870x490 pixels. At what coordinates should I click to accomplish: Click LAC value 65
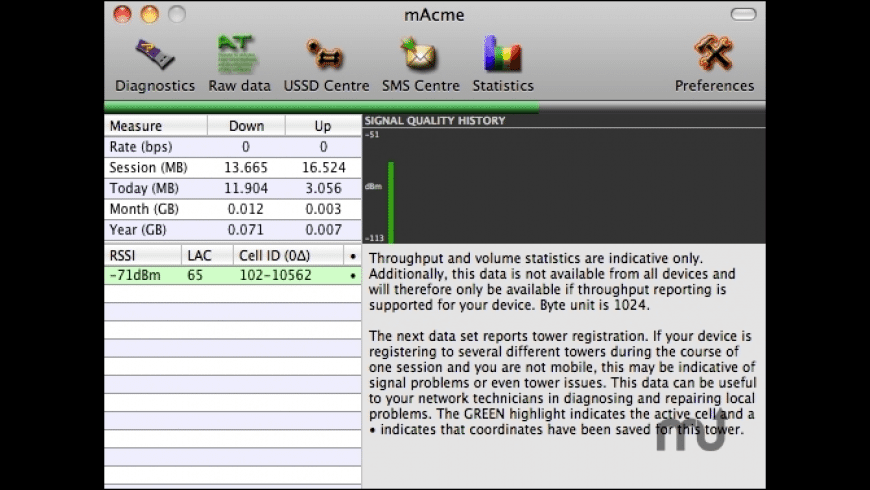pyautogui.click(x=195, y=275)
